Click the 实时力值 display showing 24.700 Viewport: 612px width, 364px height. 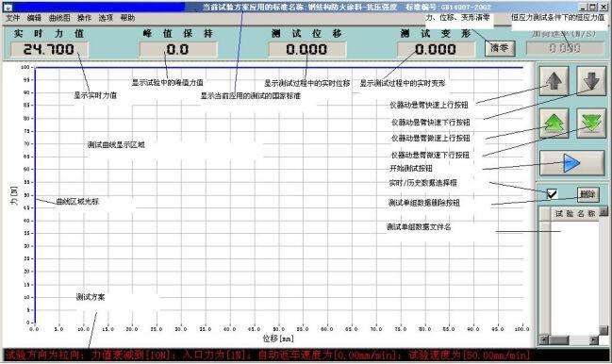coord(49,50)
